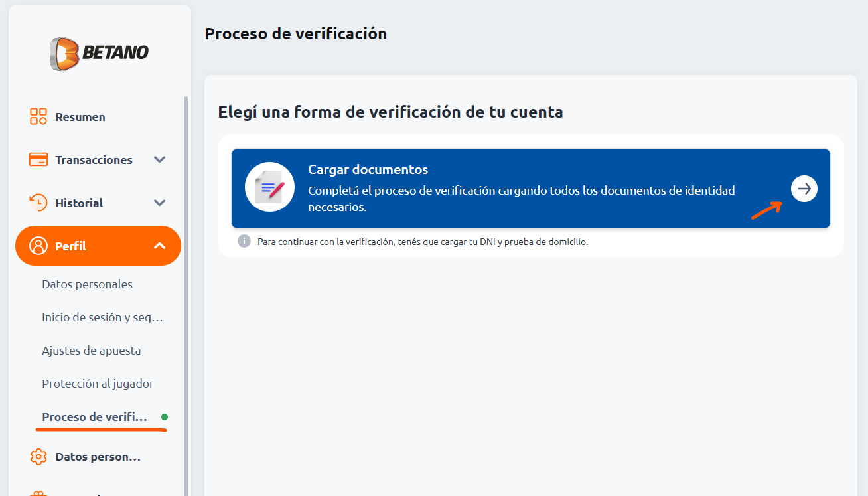Click the 'Proceso de verificación' page heading
868x496 pixels.
296,33
